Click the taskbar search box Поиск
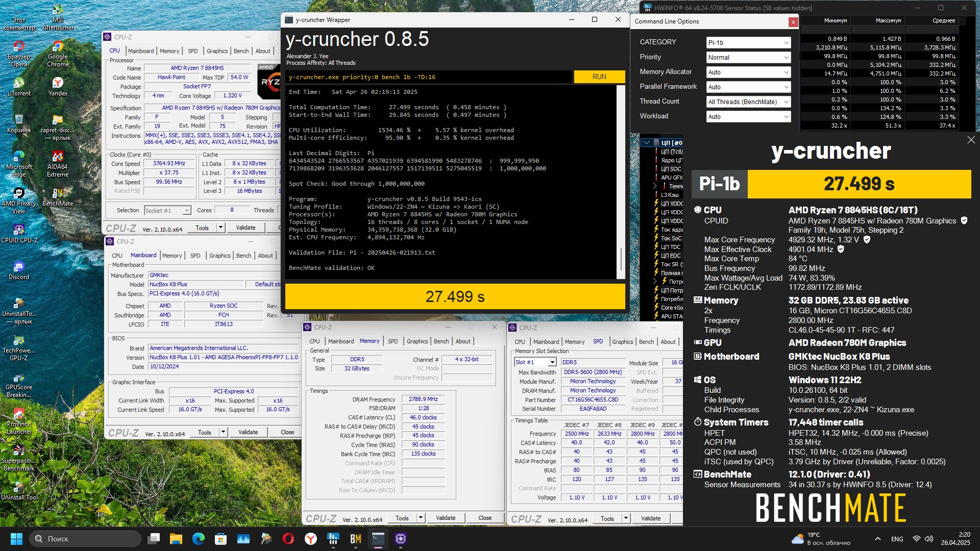 click(86, 539)
